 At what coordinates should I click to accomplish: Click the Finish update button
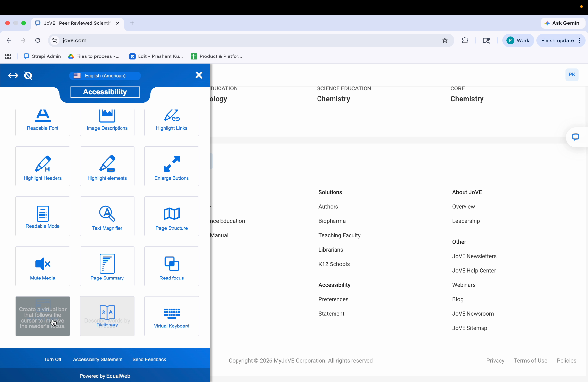coord(557,40)
